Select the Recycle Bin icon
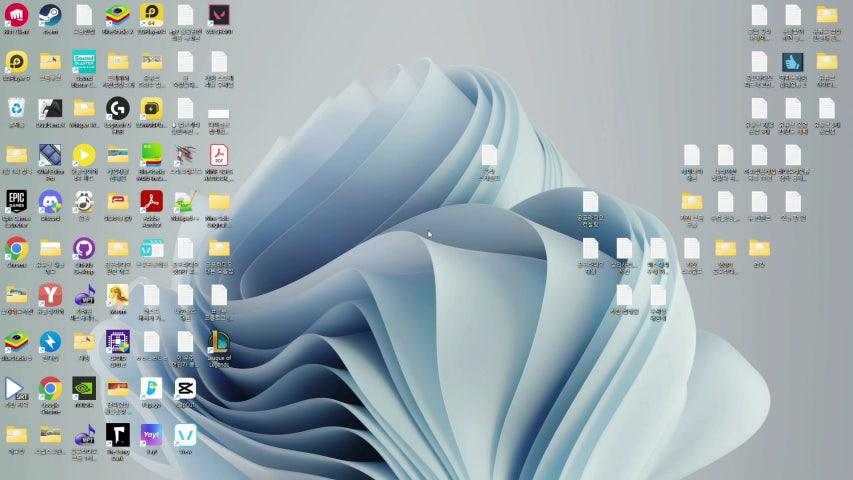853x480 pixels. pos(16,108)
